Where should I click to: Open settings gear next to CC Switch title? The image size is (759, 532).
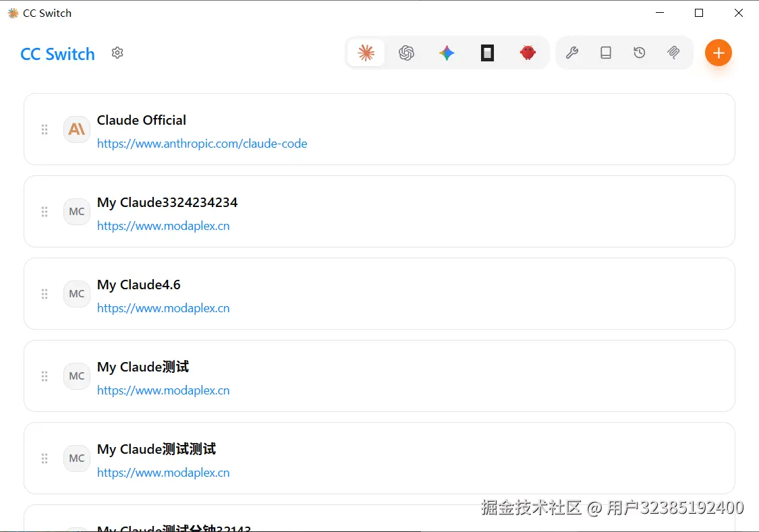[x=117, y=53]
